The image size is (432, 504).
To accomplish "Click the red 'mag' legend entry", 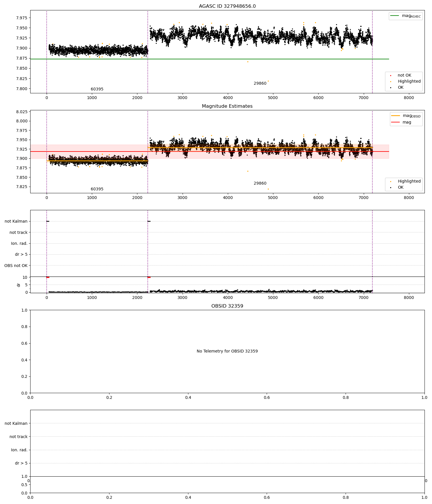I will point(401,122).
